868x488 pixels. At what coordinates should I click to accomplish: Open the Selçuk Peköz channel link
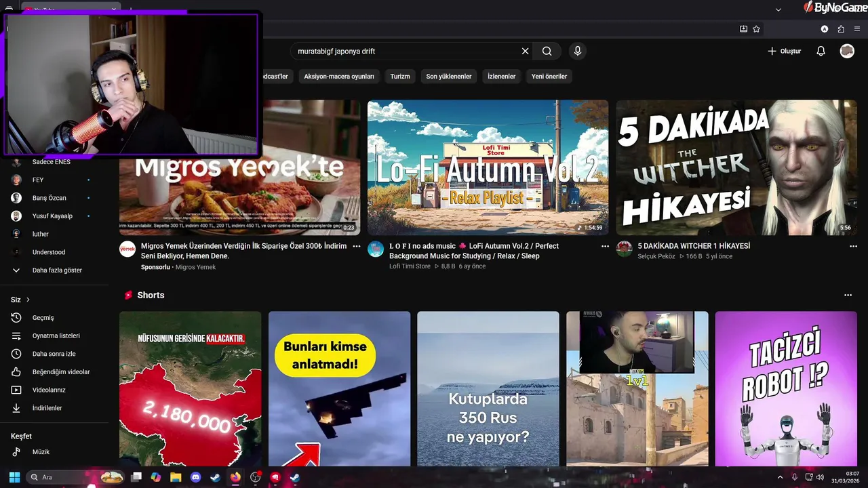(656, 256)
